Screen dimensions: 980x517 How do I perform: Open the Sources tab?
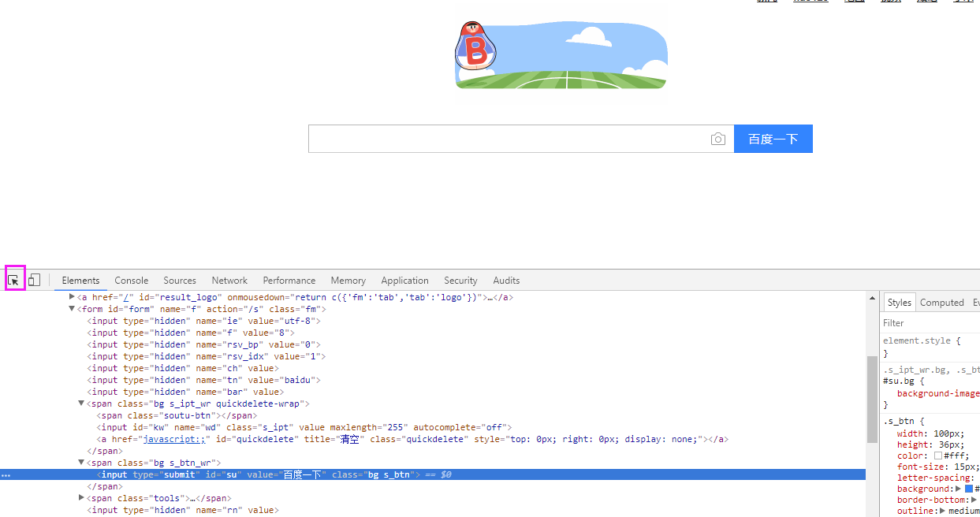[180, 281]
